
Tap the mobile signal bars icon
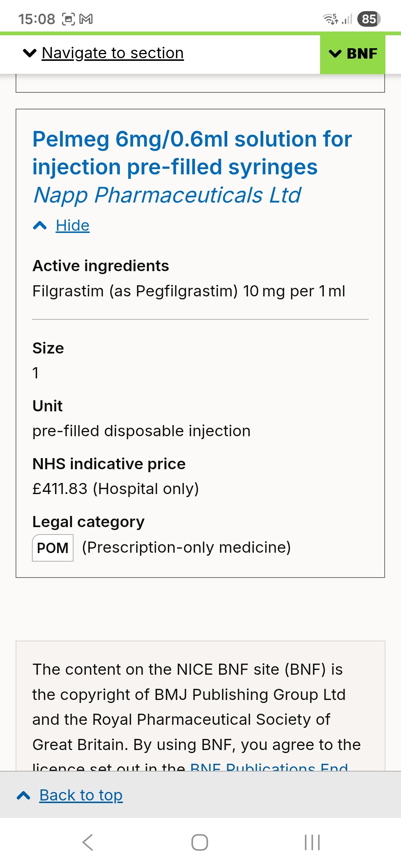pos(347,19)
